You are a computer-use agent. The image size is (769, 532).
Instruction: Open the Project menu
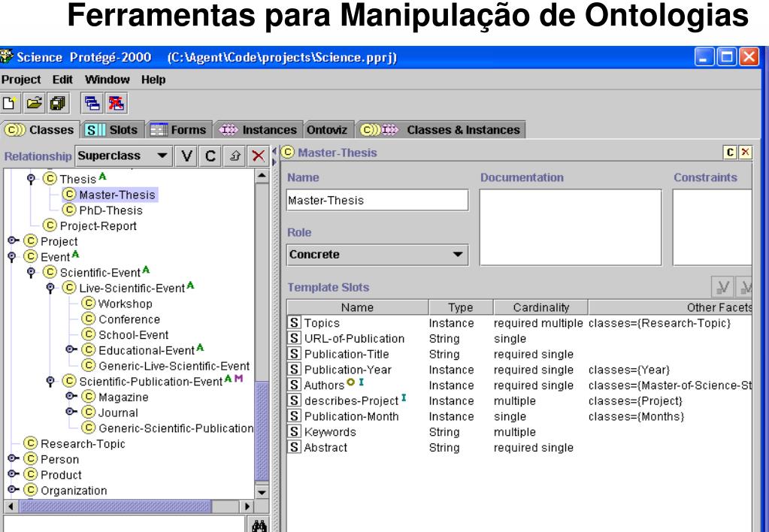[x=21, y=80]
